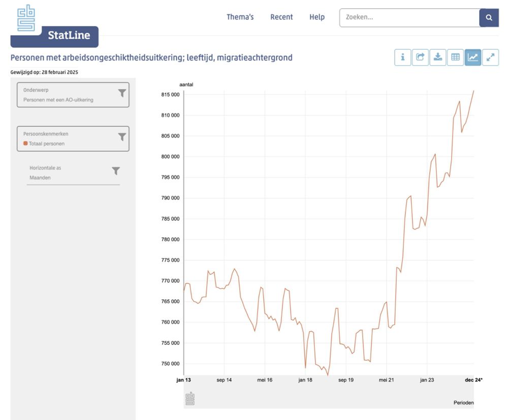Click the '815 000' axis value

click(x=170, y=94)
